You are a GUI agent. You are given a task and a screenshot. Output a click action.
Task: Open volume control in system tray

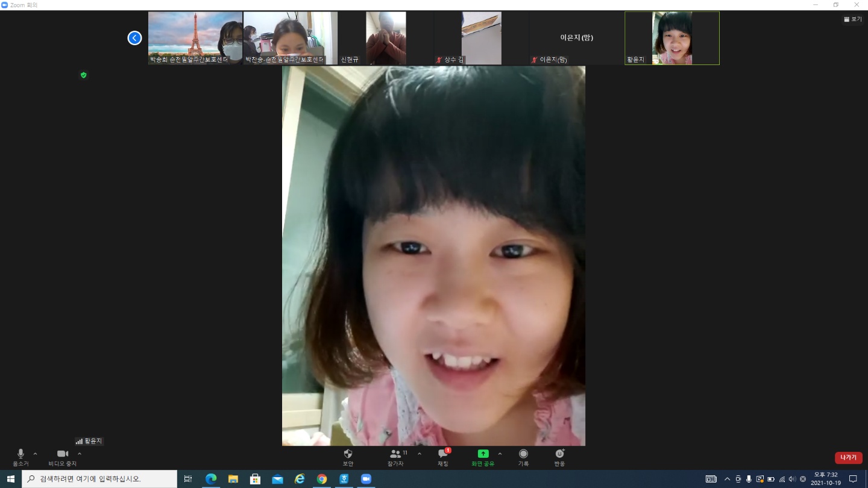(x=792, y=479)
